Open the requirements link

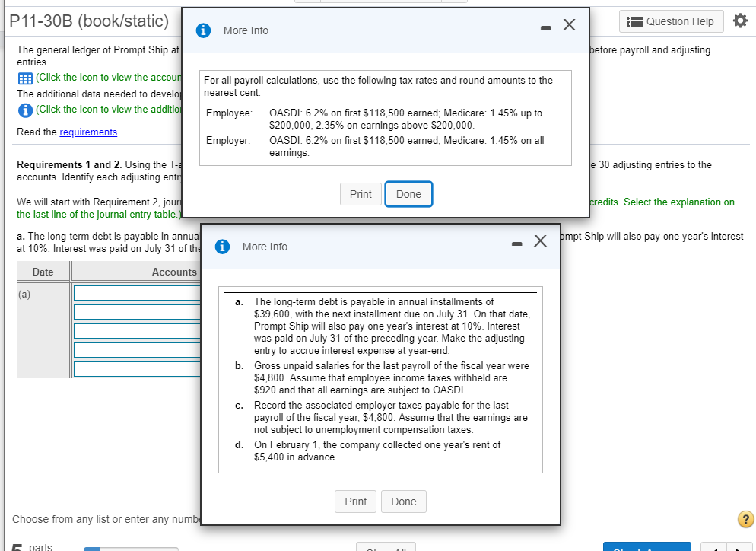pyautogui.click(x=88, y=132)
